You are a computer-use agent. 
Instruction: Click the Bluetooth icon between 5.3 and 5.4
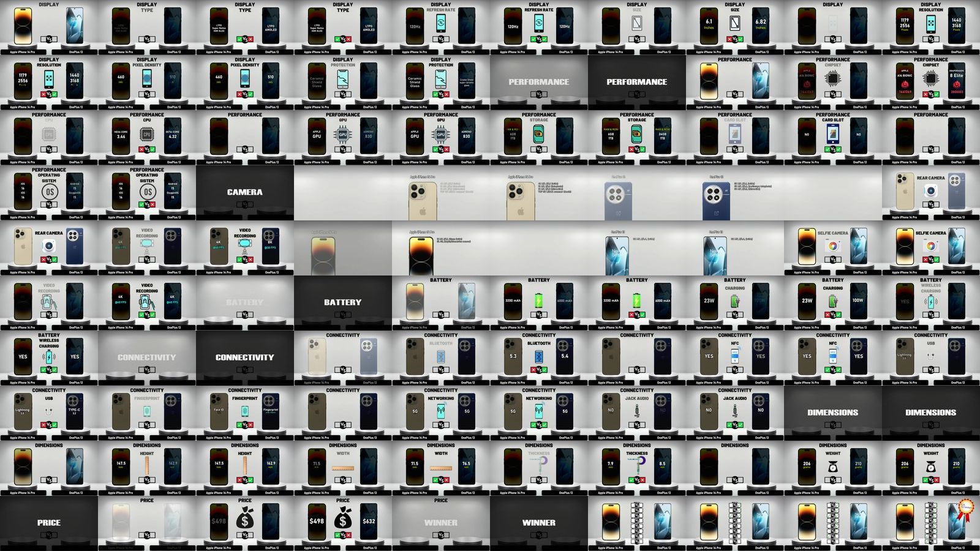click(x=539, y=356)
